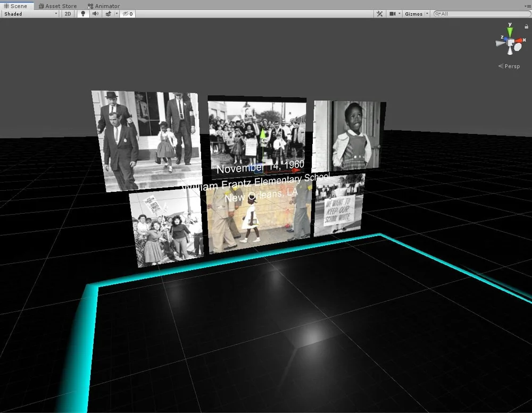This screenshot has width=532, height=413.
Task: Toggle hidden objects visibility counter
Action: pyautogui.click(x=128, y=14)
